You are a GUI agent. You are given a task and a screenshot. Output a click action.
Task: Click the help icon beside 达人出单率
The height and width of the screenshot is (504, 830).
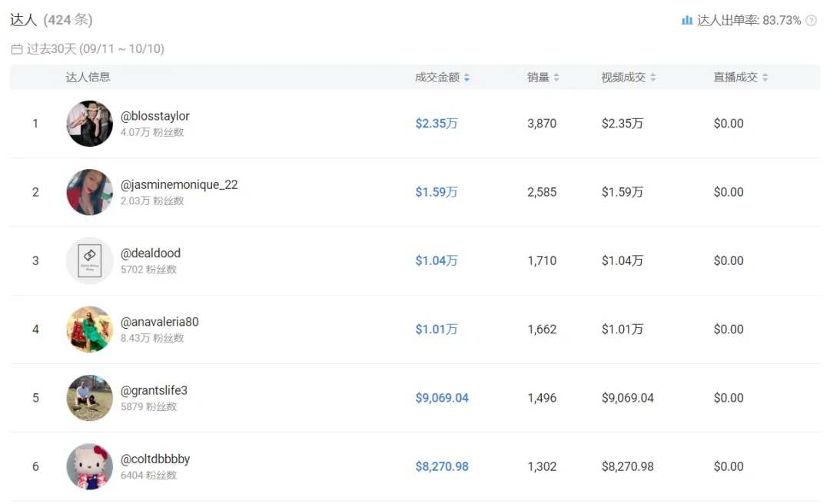pos(811,20)
